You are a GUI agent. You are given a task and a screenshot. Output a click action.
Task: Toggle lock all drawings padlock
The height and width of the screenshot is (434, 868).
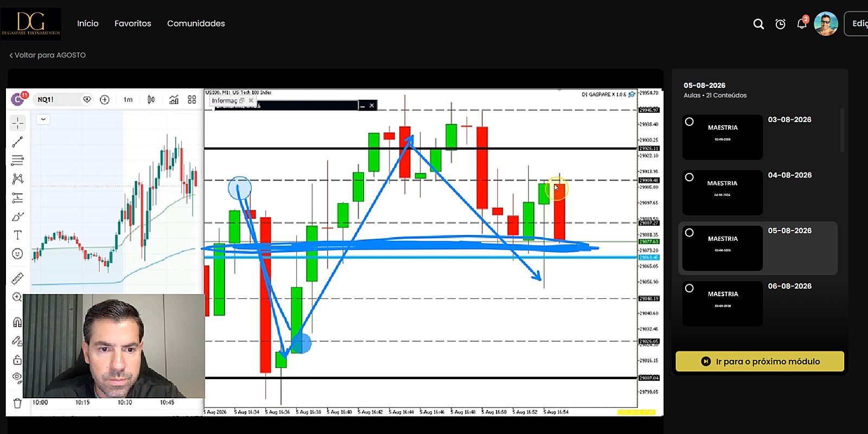pyautogui.click(x=17, y=360)
